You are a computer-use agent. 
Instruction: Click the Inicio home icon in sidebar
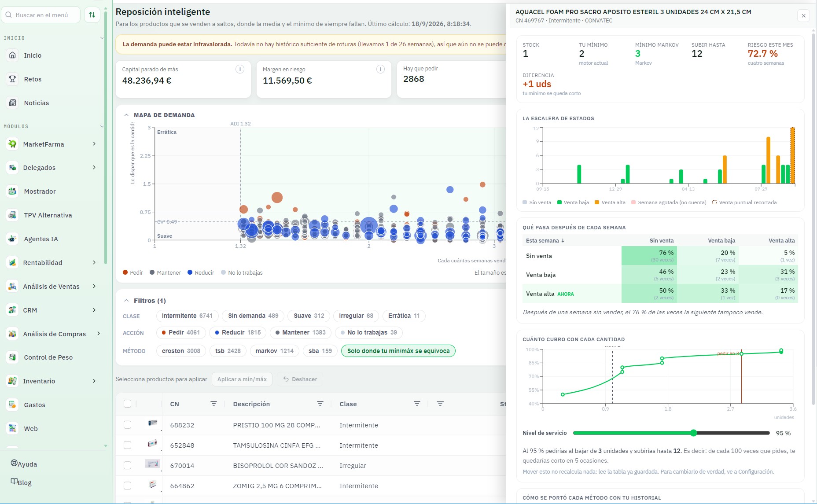[x=12, y=55]
